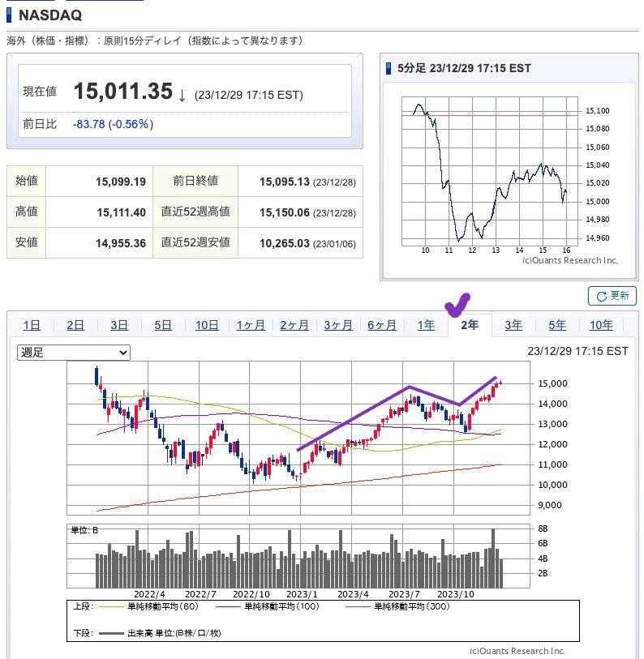Click the volume bar chart
The height and width of the screenshot is (659, 644).
[x=298, y=555]
